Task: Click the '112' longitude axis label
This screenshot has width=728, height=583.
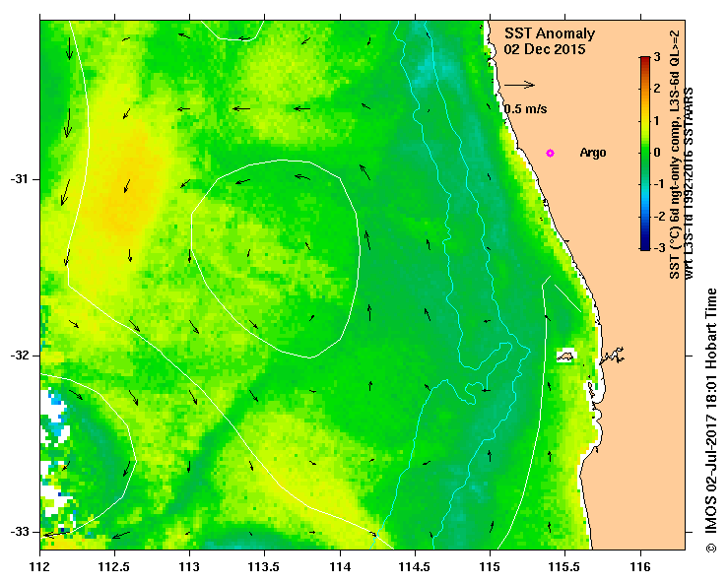Action: pos(40,567)
